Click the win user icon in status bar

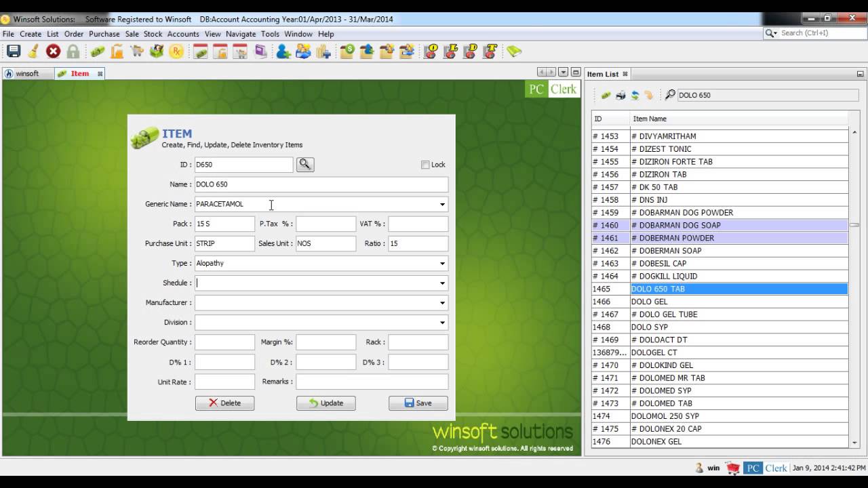tap(699, 468)
